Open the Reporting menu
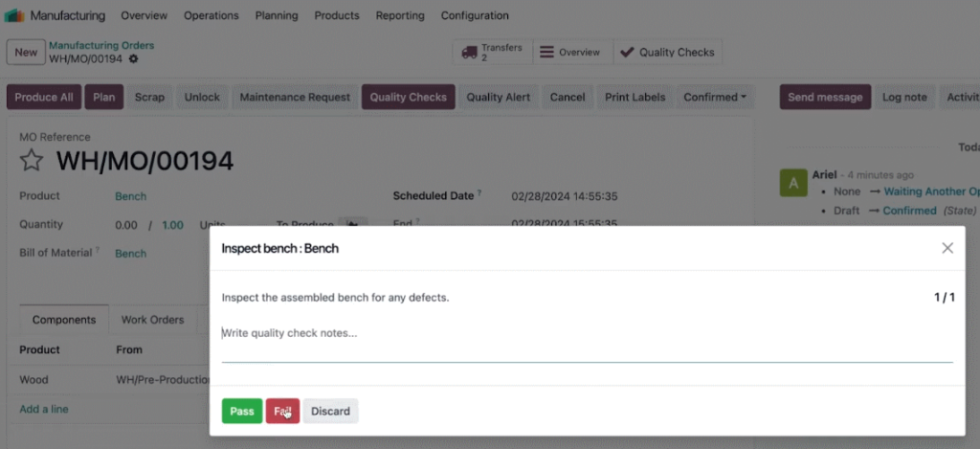The width and height of the screenshot is (980, 449). pos(400,15)
